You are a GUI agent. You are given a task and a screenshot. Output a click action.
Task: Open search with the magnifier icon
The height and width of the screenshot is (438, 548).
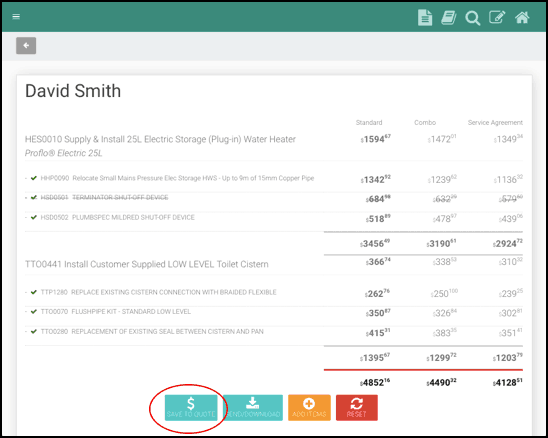473,17
